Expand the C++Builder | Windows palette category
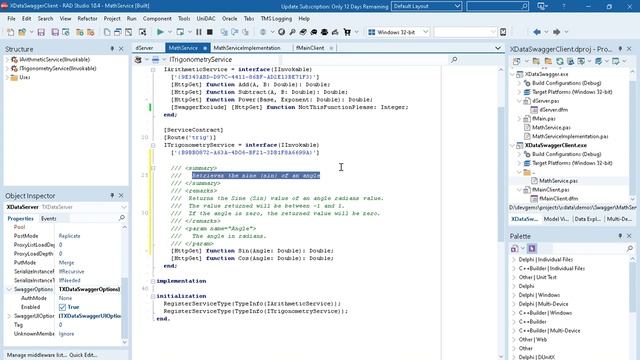Viewport: 640px width, 360px height. click(x=514, y=313)
